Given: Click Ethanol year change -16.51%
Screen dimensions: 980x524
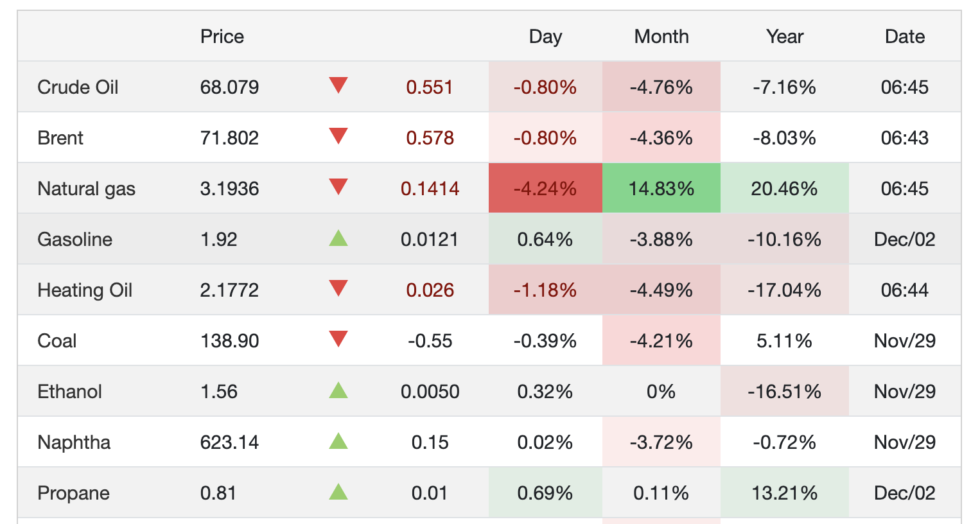Looking at the screenshot, I should tap(785, 391).
